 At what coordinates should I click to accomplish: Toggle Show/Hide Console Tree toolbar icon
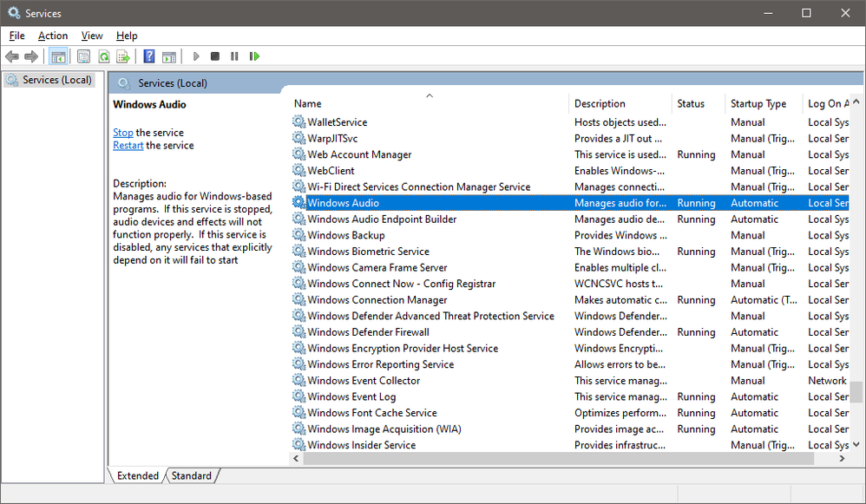[58, 56]
